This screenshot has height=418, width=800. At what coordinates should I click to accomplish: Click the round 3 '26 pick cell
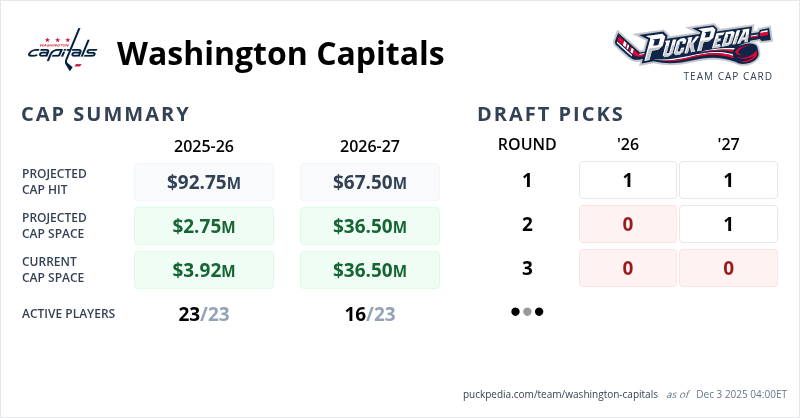[628, 268]
